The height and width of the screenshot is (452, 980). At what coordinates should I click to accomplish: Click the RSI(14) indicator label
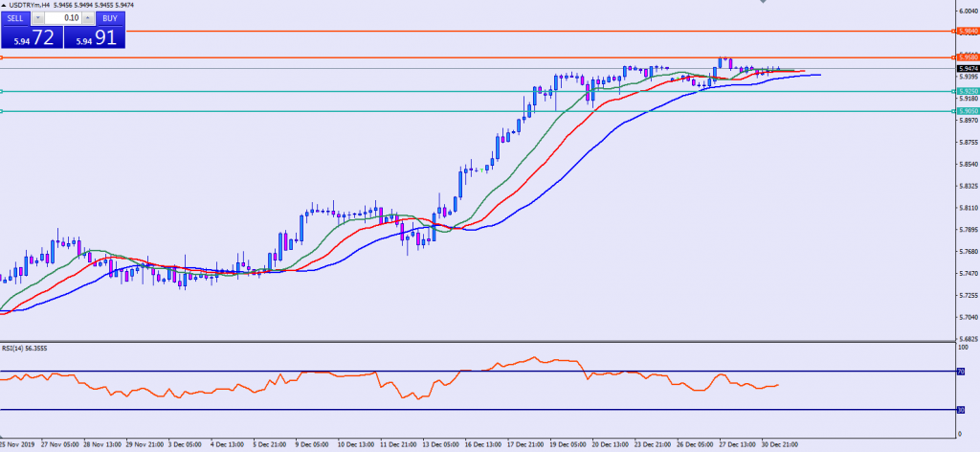click(x=24, y=349)
